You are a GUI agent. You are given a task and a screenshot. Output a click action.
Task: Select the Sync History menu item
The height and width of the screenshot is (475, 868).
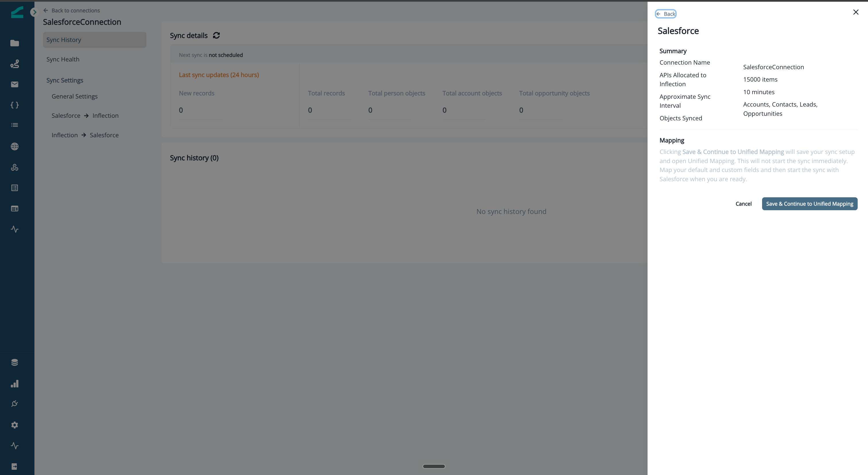pos(95,40)
